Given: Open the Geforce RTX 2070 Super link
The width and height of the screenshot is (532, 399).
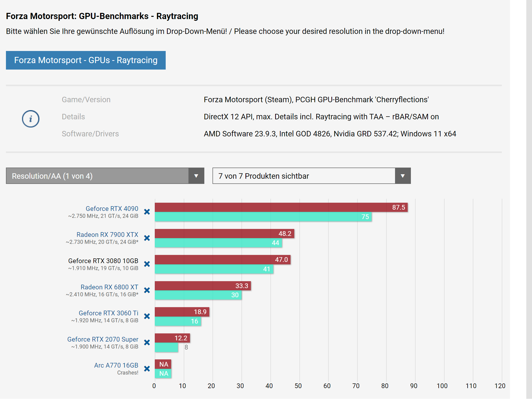Looking at the screenshot, I should pyautogui.click(x=103, y=339).
